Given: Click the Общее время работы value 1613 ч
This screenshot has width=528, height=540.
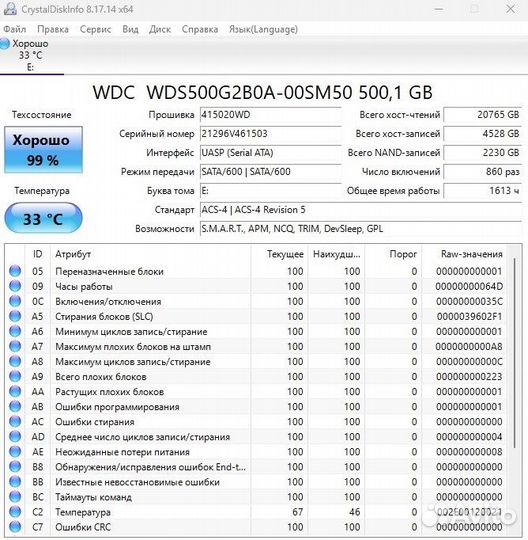Looking at the screenshot, I should [x=482, y=190].
